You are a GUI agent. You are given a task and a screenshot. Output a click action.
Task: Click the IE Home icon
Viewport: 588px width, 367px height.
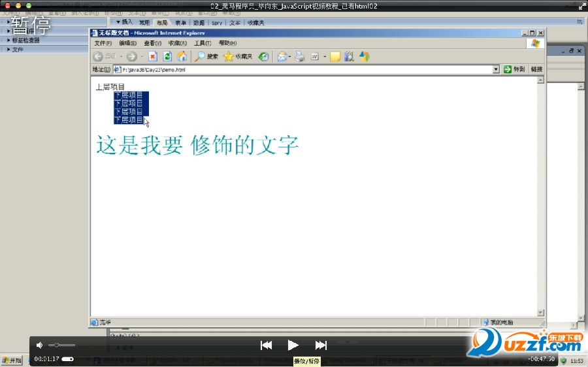[182, 57]
